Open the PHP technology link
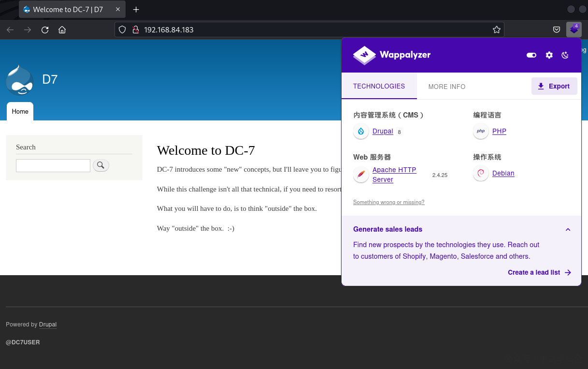Screen dimensions: 588x369 point(499,132)
